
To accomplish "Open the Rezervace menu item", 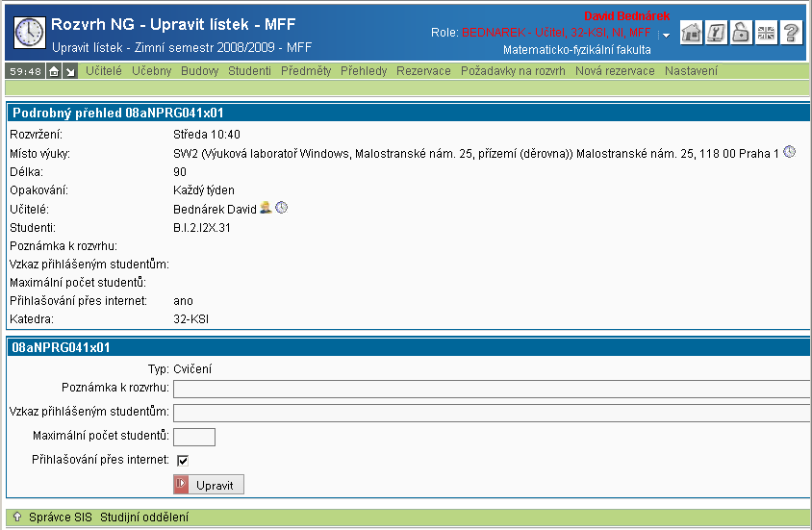I will point(423,71).
